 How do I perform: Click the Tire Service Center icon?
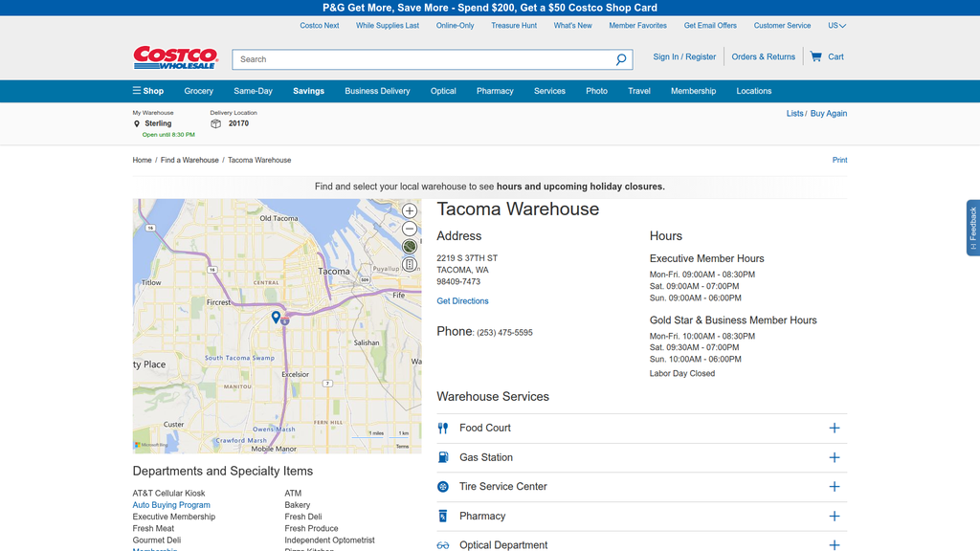click(x=443, y=487)
